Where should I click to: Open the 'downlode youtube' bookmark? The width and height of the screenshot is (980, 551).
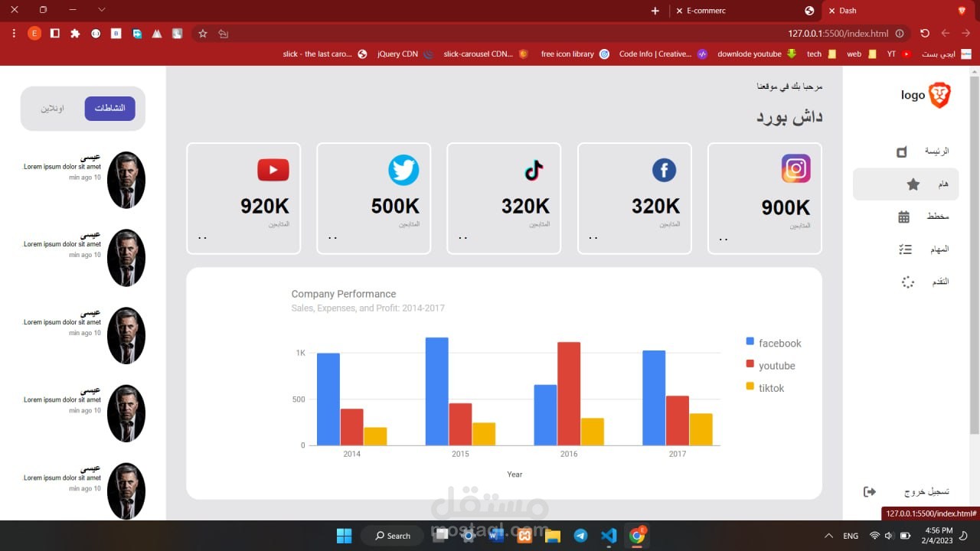[x=757, y=54]
